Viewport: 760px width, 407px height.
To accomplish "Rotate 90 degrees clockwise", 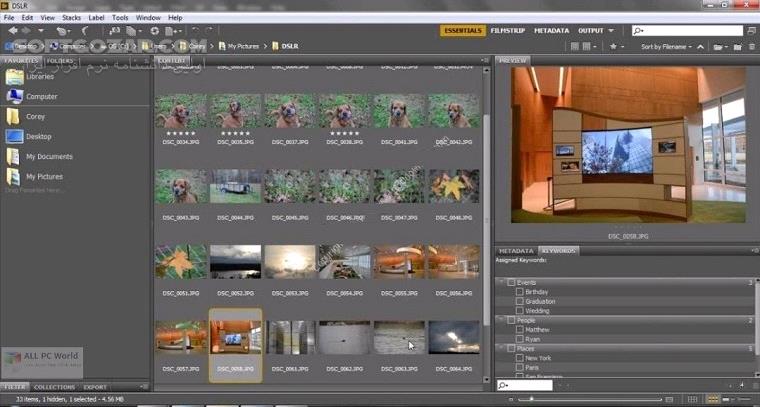I will coord(209,31).
